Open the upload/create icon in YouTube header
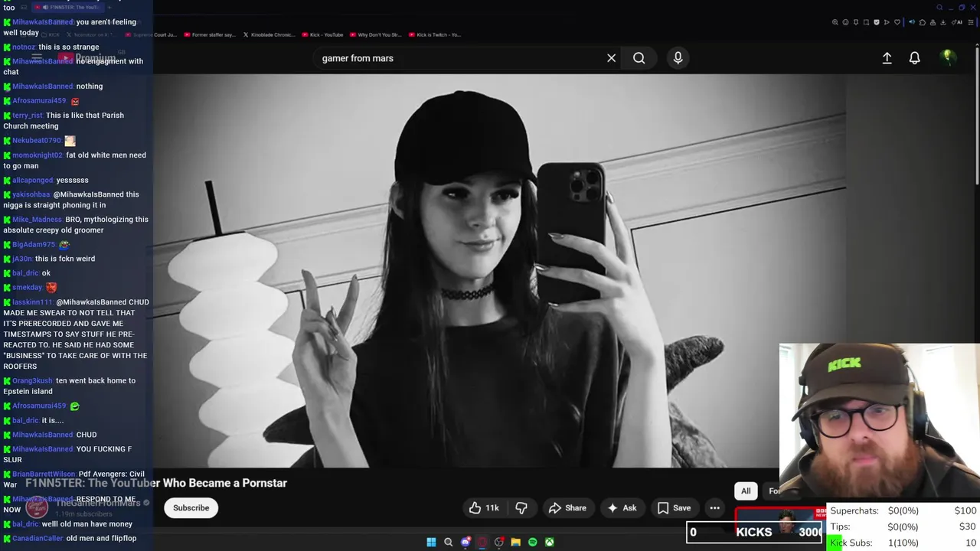 [887, 58]
